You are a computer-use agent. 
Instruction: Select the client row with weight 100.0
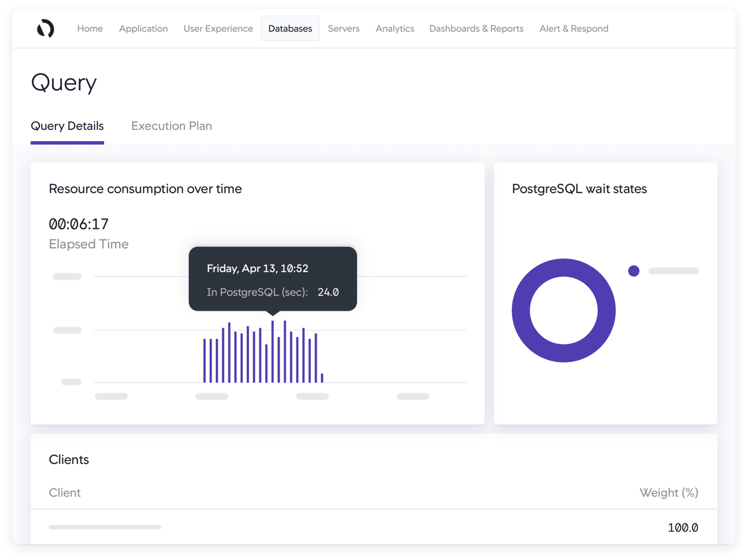[373, 527]
